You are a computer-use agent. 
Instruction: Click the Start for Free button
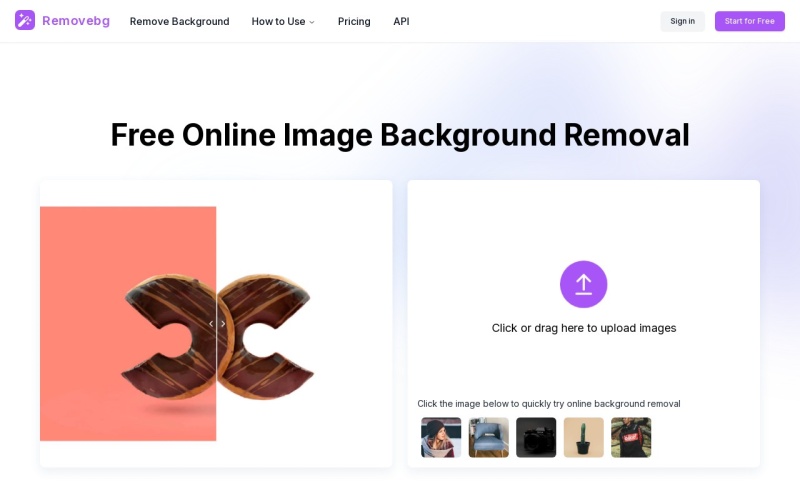[x=749, y=21]
